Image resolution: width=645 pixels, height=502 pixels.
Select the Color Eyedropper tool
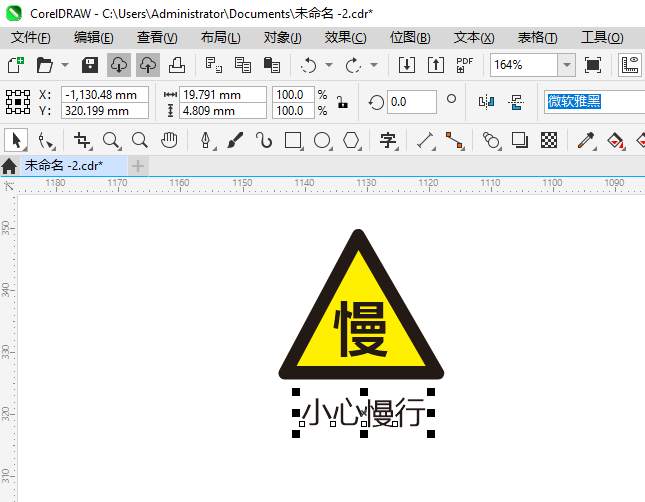coord(586,140)
